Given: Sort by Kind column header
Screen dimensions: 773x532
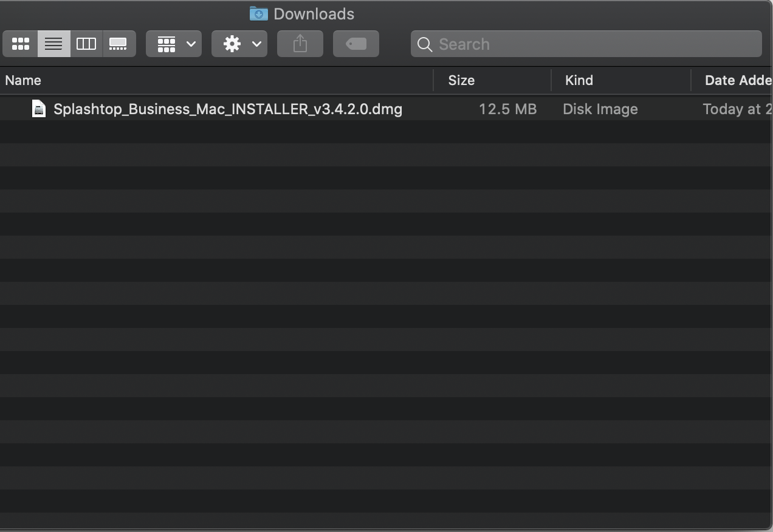Looking at the screenshot, I should (x=579, y=80).
